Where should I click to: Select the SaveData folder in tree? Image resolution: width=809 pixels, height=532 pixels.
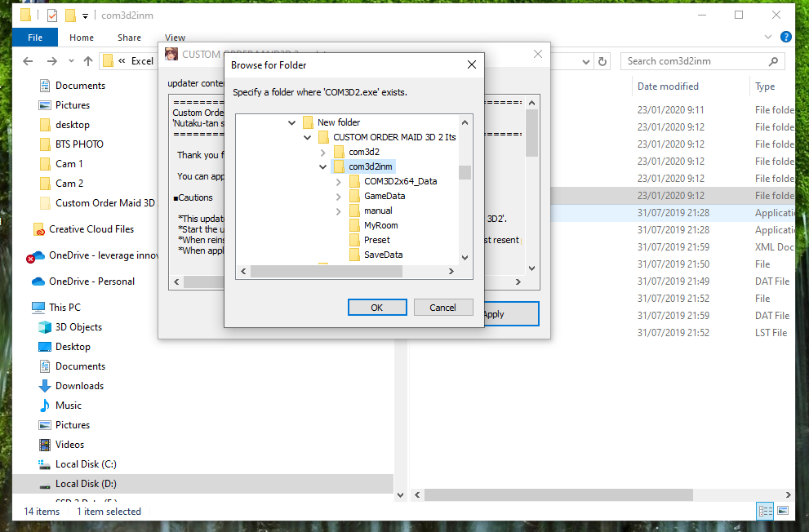[384, 255]
